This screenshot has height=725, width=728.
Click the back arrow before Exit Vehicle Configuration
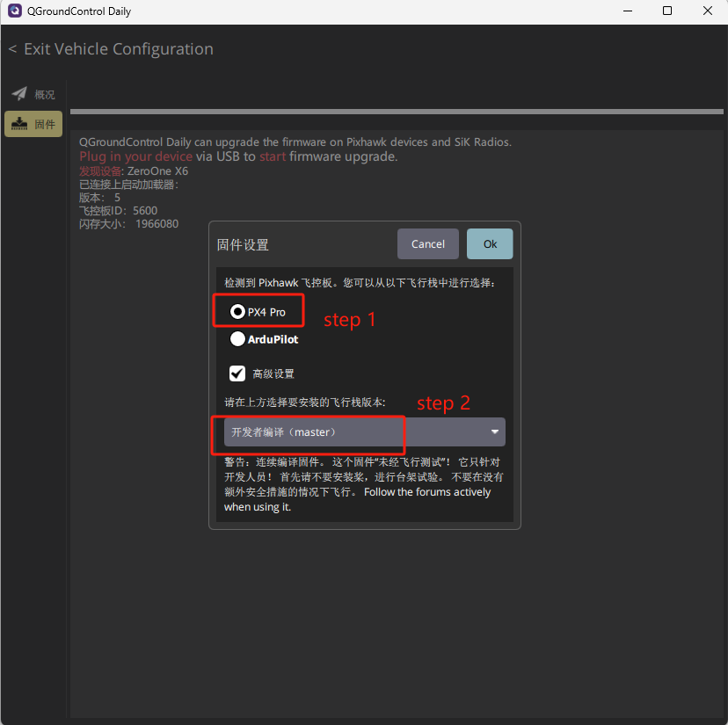click(x=12, y=48)
